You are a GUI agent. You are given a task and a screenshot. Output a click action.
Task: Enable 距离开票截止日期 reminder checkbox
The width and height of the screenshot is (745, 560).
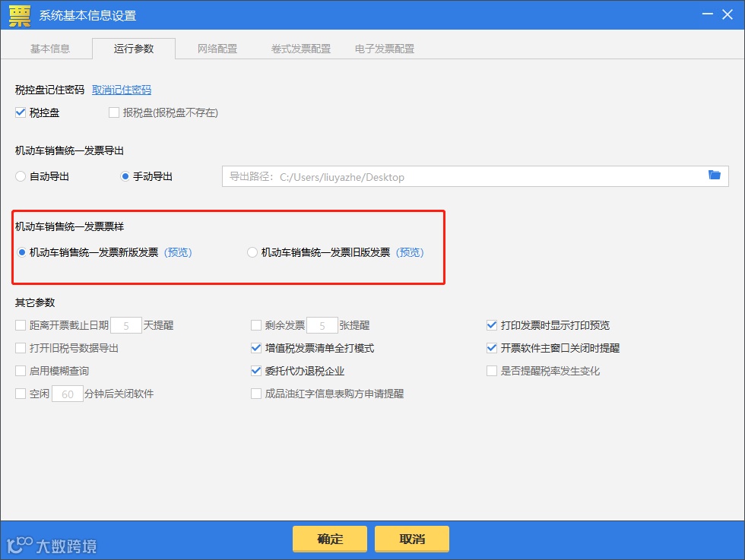(x=21, y=325)
